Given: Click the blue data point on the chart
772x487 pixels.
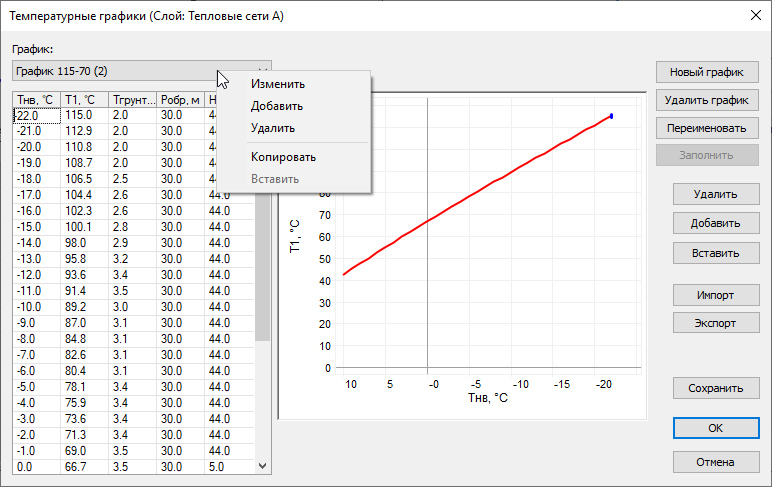Looking at the screenshot, I should 611,116.
